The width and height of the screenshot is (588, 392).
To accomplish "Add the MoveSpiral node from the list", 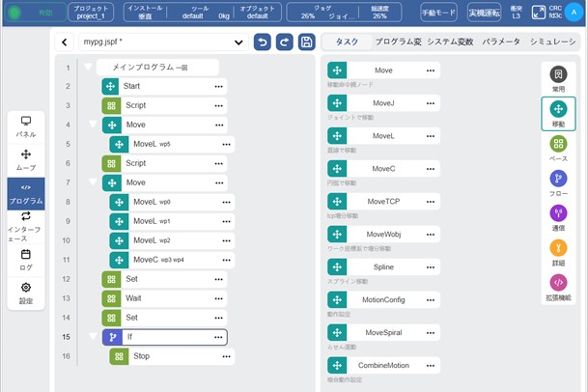I will [383, 333].
